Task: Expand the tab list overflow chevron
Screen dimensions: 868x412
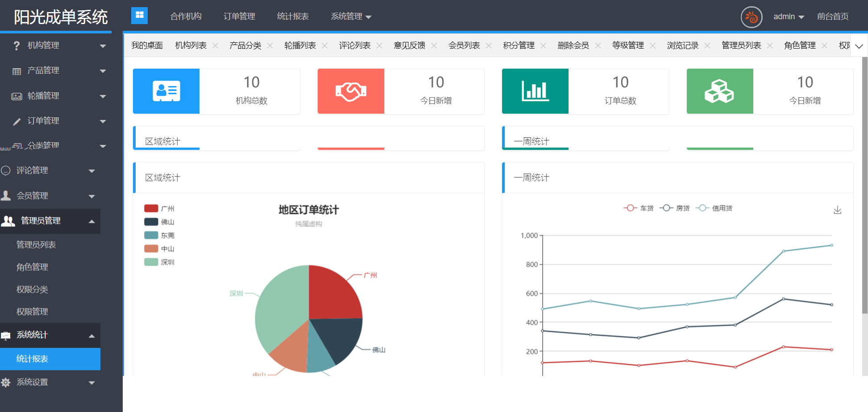Action: 859,46
